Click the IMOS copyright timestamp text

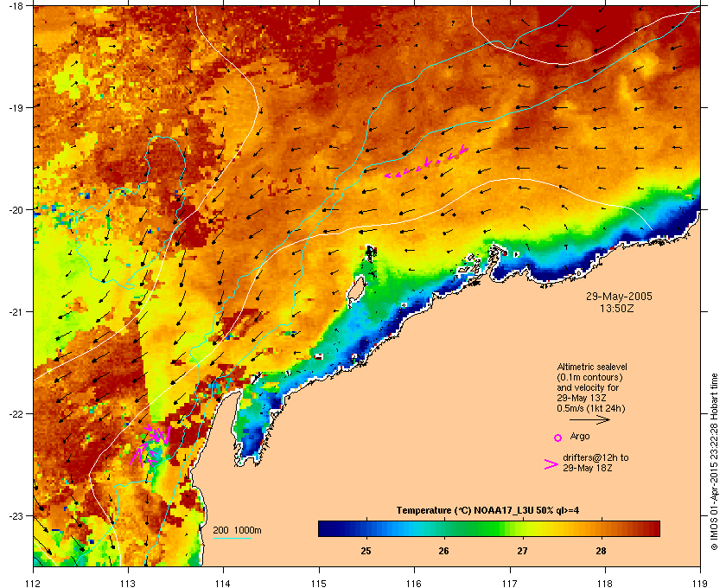[x=714, y=462]
